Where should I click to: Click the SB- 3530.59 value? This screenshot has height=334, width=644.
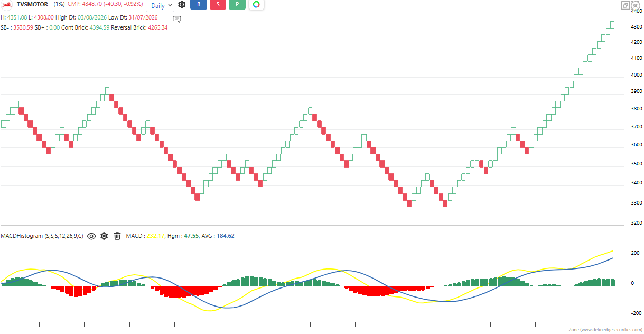[22, 27]
